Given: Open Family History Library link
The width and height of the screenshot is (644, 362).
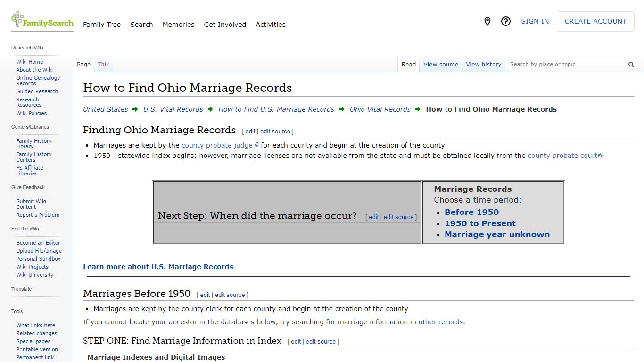Looking at the screenshot, I should 34,144.
